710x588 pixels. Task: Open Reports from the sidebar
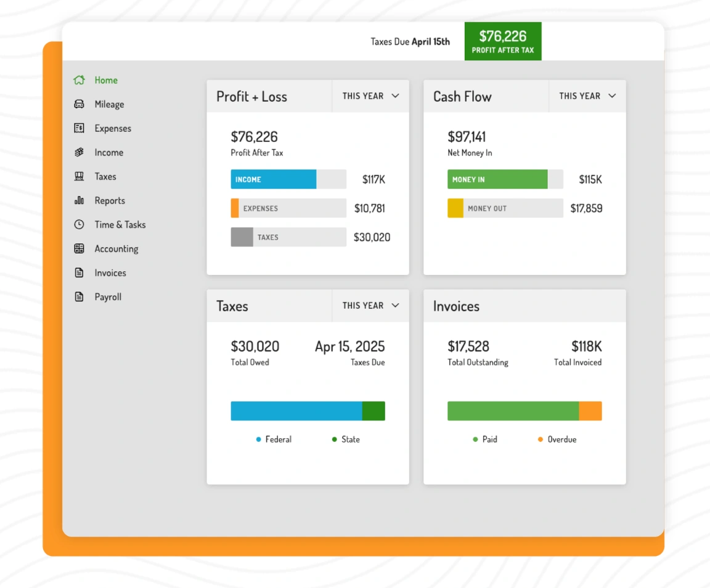point(110,200)
